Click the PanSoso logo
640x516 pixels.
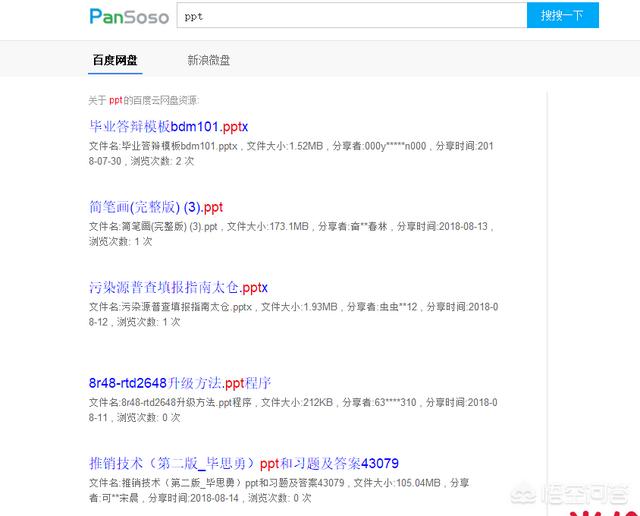coord(129,16)
